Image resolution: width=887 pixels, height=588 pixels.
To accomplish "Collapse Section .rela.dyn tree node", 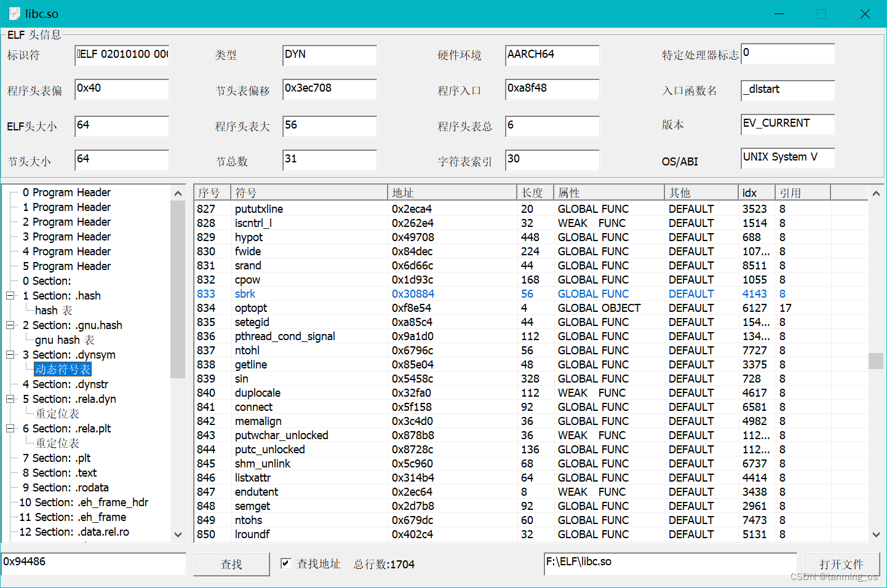I will tap(9, 399).
